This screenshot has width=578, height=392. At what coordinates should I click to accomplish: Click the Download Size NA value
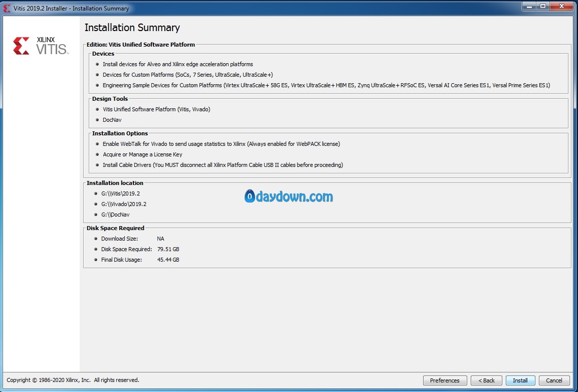(160, 239)
